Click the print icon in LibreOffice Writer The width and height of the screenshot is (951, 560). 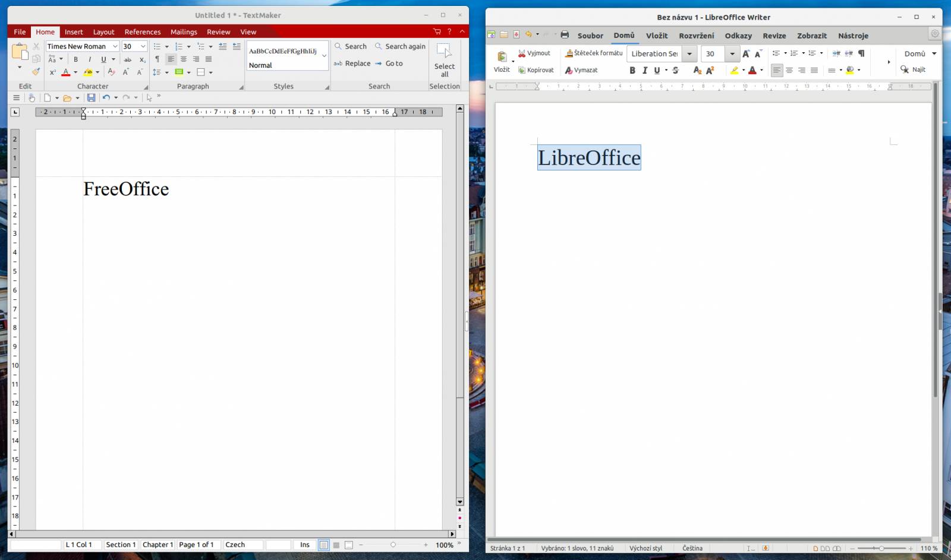pyautogui.click(x=565, y=34)
